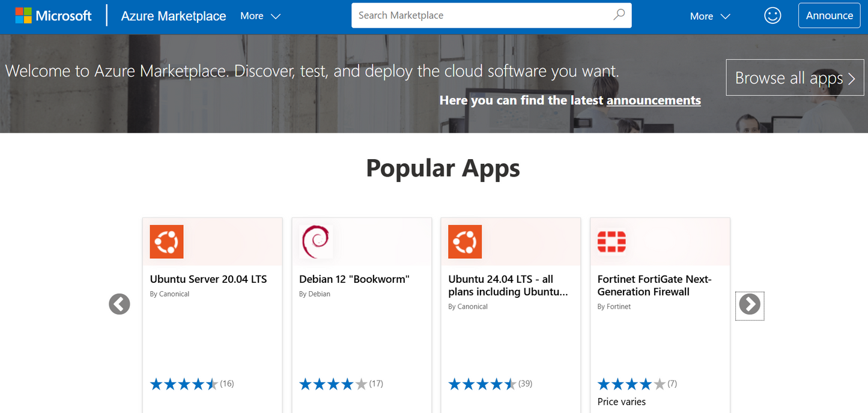The height and width of the screenshot is (413, 868).
Task: Click the search magnifier icon
Action: [619, 15]
